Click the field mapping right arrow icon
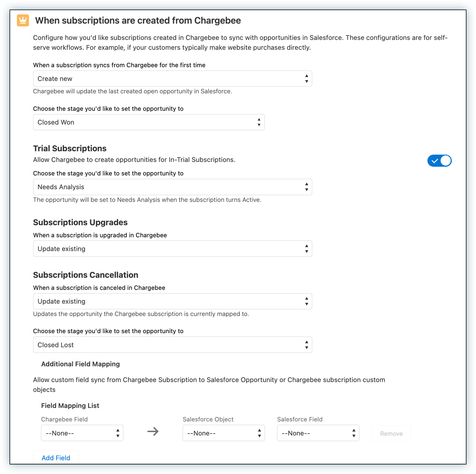This screenshot has width=476, height=474. pyautogui.click(x=153, y=432)
